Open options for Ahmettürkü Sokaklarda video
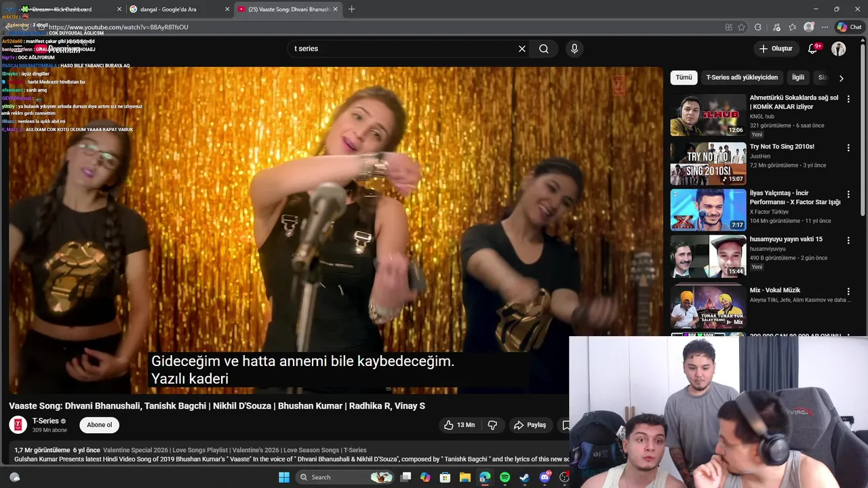 (848, 99)
